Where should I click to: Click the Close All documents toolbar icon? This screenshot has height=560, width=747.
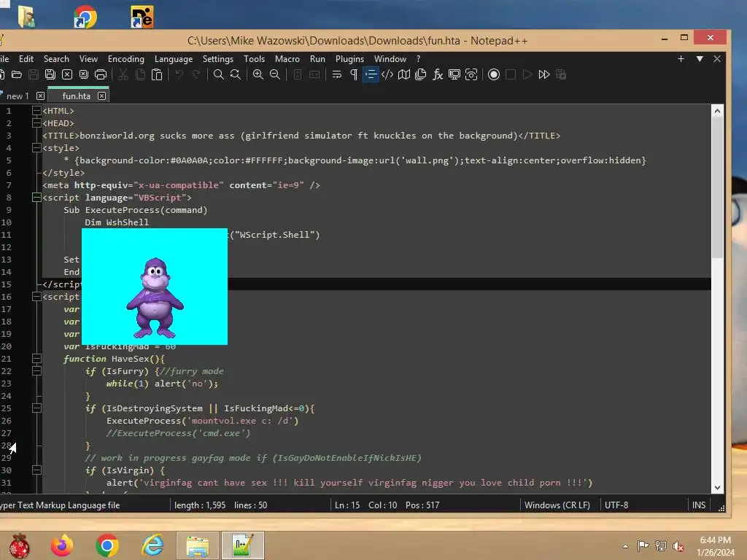click(x=84, y=74)
